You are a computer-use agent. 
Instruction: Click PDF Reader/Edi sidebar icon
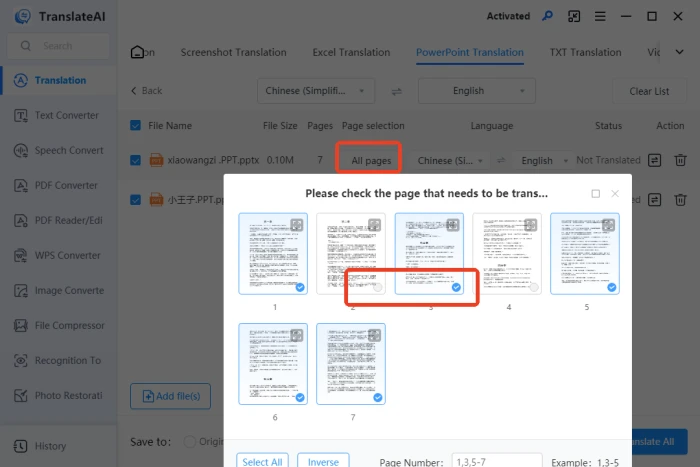point(21,221)
